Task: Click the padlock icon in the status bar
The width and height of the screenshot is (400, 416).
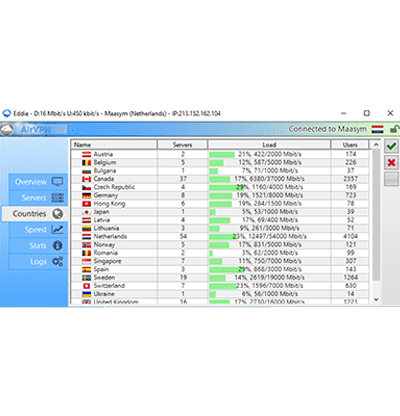Action: tap(394, 129)
